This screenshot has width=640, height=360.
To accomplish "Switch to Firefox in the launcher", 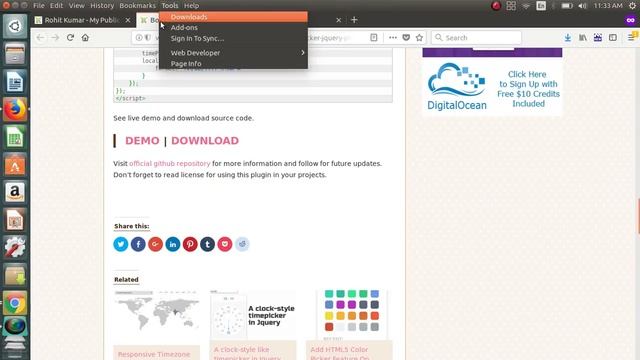I will (15, 109).
